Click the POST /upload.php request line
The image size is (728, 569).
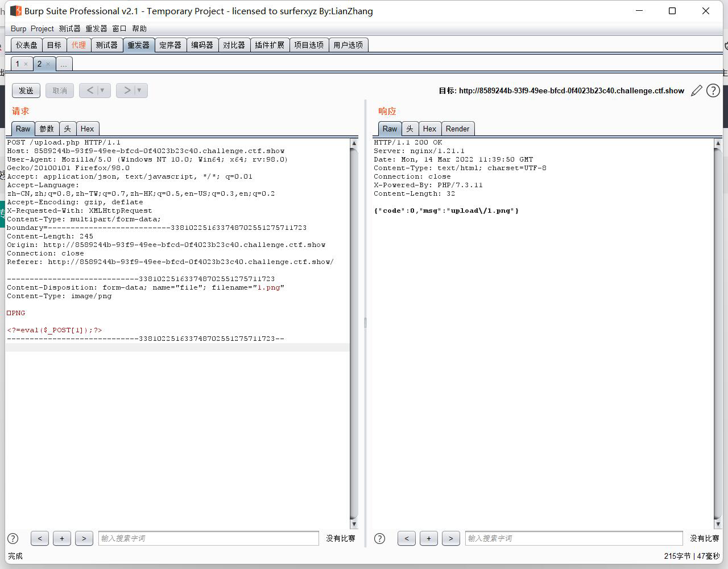[64, 142]
